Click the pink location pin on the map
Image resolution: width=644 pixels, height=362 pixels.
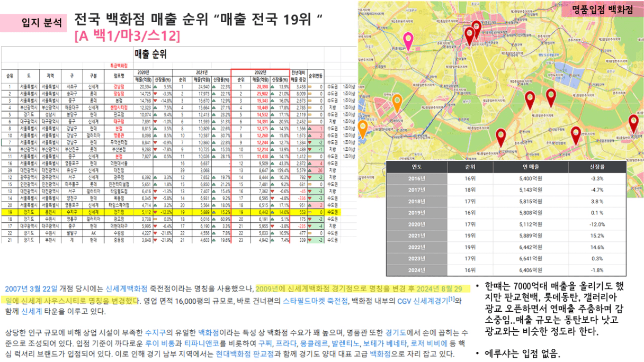(408, 41)
